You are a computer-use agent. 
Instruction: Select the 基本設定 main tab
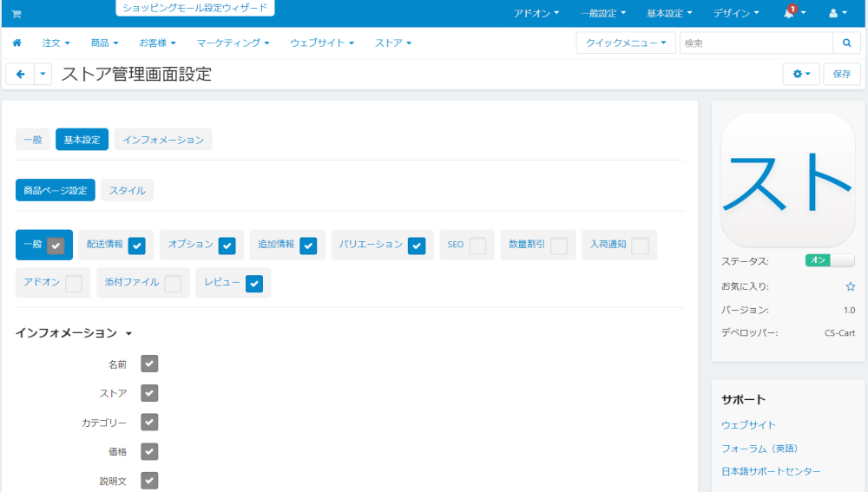click(82, 140)
